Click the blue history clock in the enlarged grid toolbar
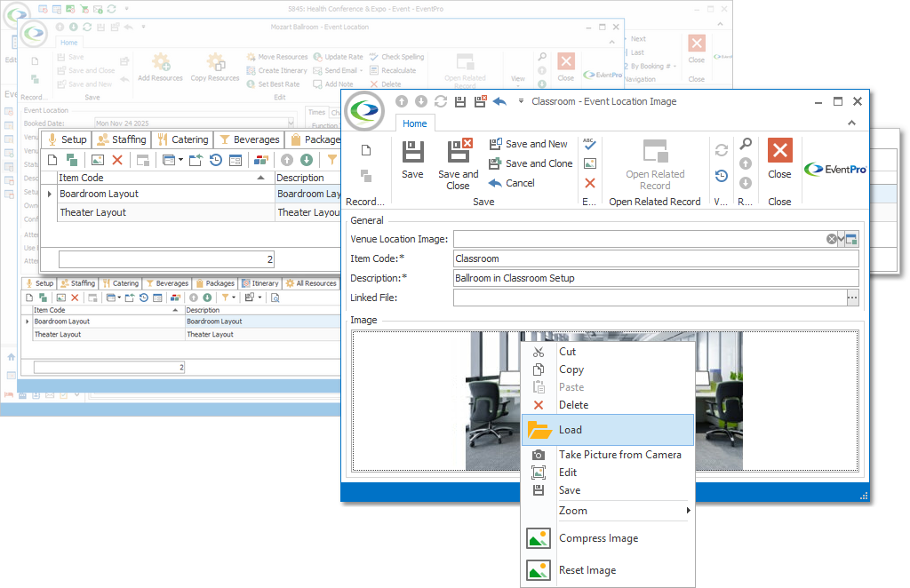This screenshot has height=588, width=910. [216, 160]
